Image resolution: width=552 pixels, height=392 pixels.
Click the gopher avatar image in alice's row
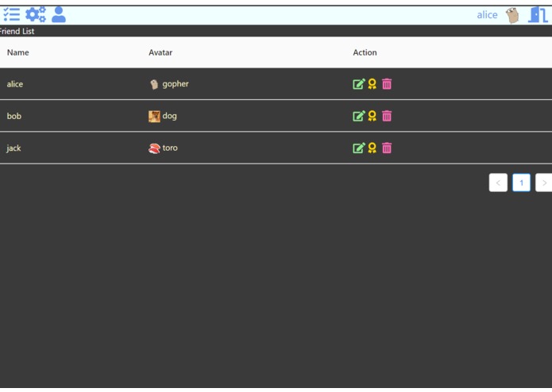click(x=154, y=84)
